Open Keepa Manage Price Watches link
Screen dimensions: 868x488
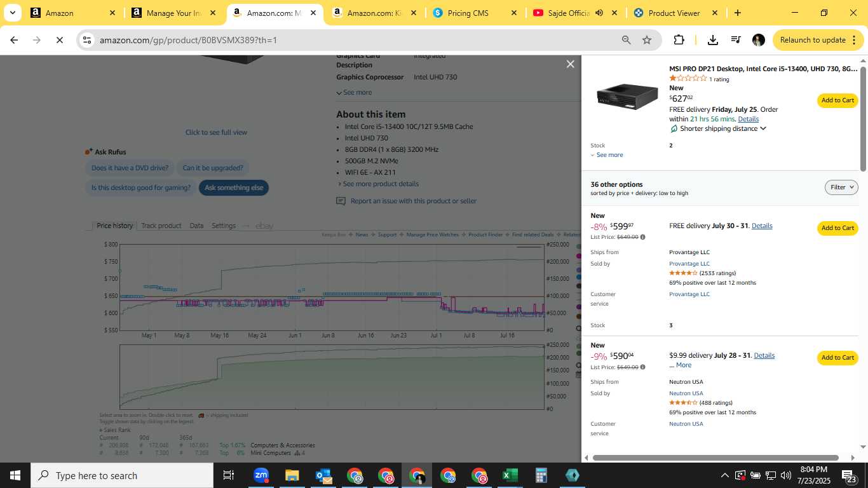point(433,235)
